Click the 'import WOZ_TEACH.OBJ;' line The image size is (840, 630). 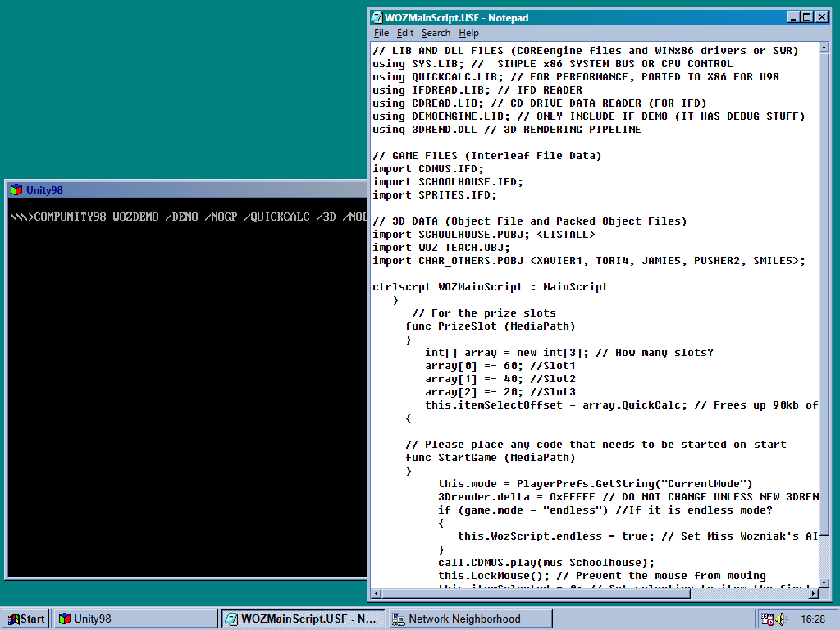coord(441,248)
